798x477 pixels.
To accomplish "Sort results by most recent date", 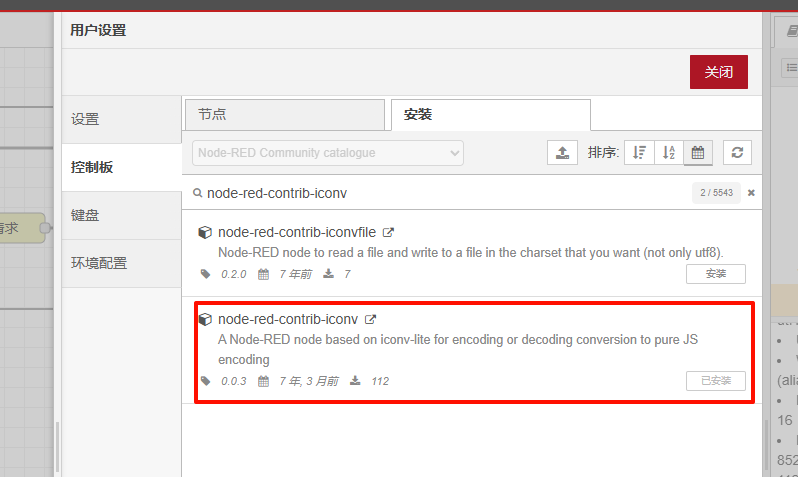I will pyautogui.click(x=698, y=153).
